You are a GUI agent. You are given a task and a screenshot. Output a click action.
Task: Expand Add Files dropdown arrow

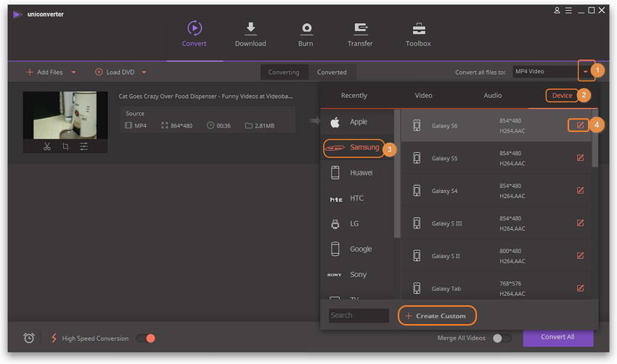pyautogui.click(x=73, y=73)
